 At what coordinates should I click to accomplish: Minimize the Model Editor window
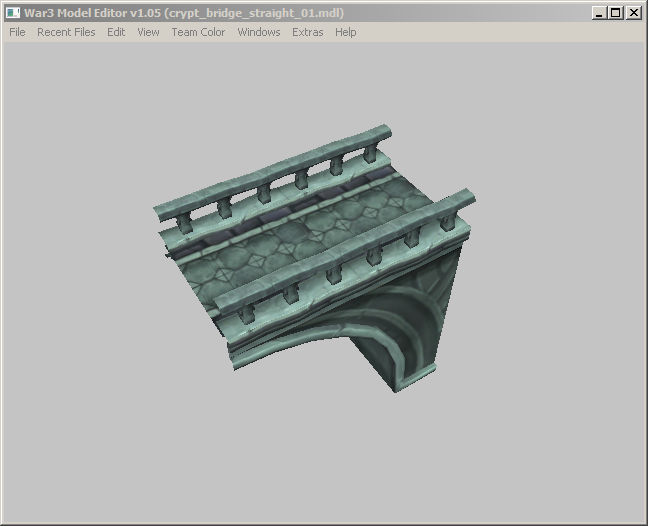coord(598,13)
